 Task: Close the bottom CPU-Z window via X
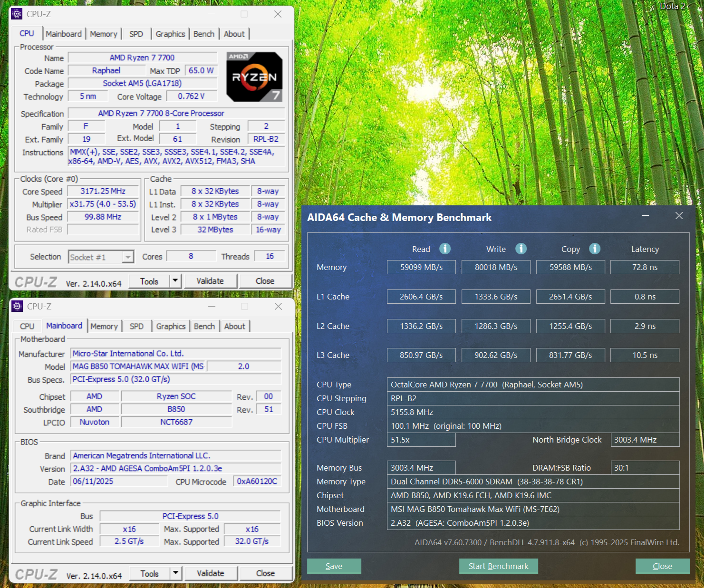(x=279, y=307)
